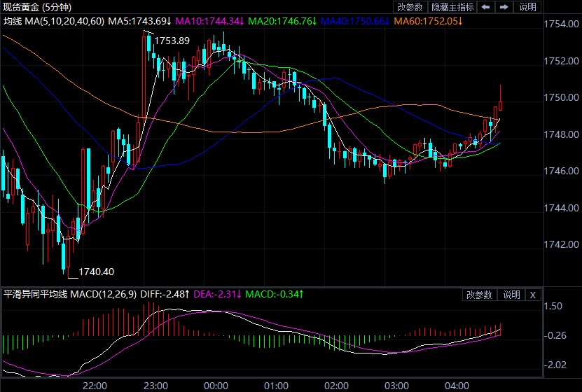Click the 均线 MA(5,10,20,40,60) indicator name

(x=55, y=21)
